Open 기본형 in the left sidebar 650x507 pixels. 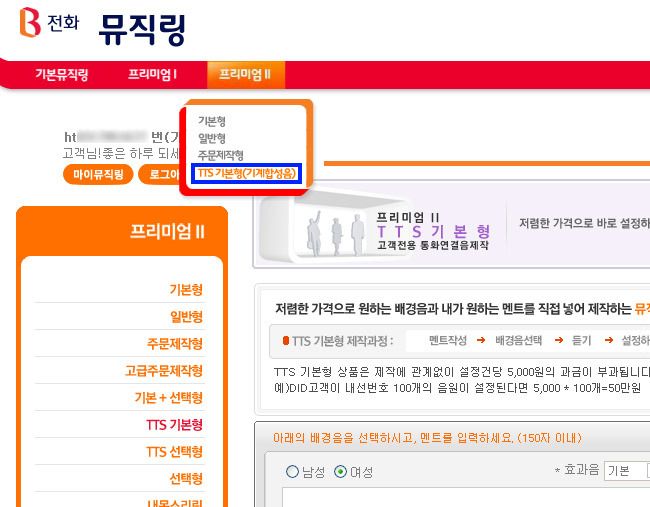186,289
